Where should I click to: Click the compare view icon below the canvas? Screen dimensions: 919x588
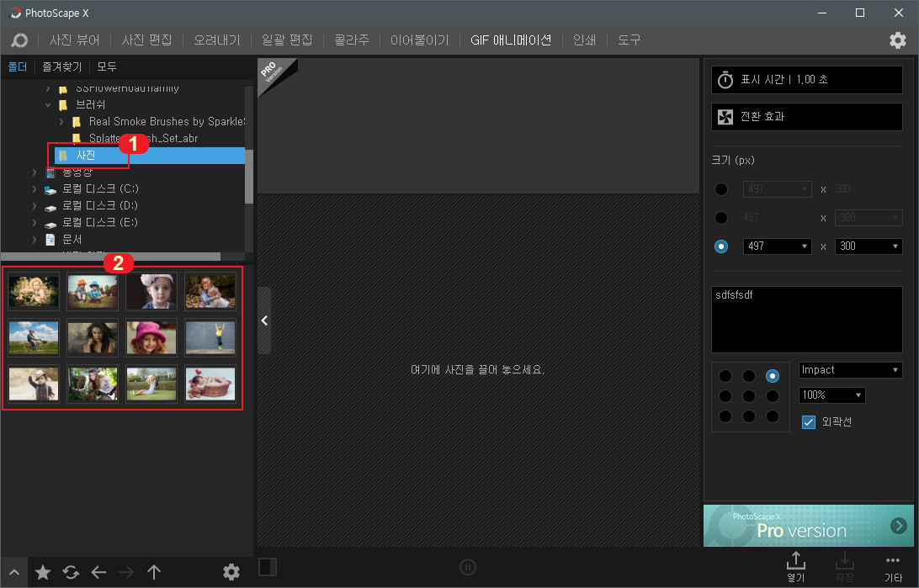[x=268, y=566]
